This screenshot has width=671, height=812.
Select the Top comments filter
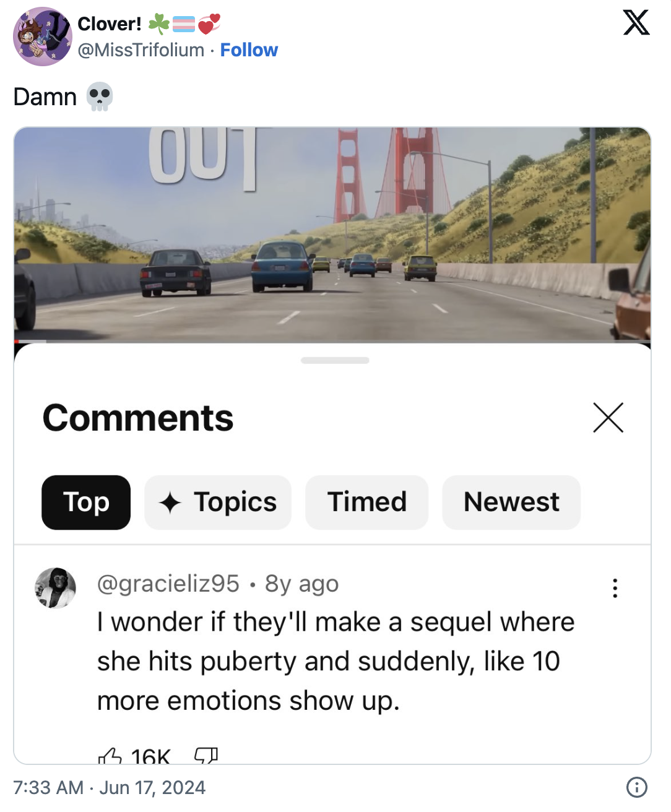pyautogui.click(x=86, y=502)
